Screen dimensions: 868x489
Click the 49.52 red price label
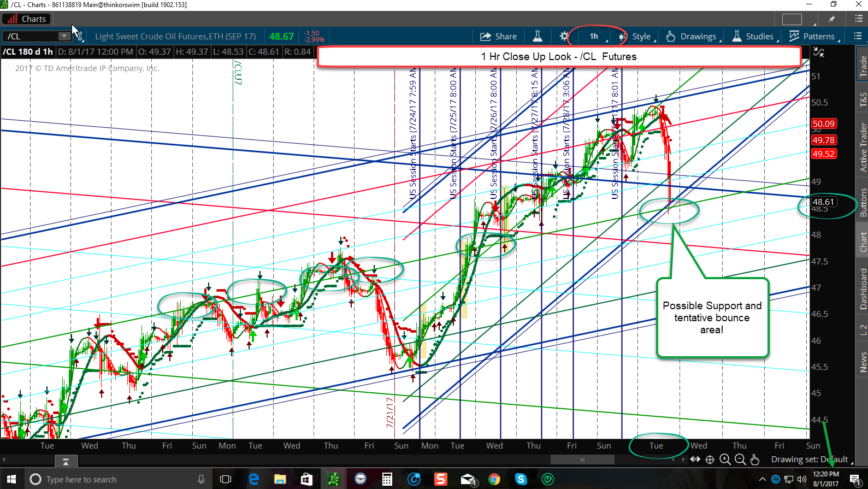pyautogui.click(x=823, y=154)
